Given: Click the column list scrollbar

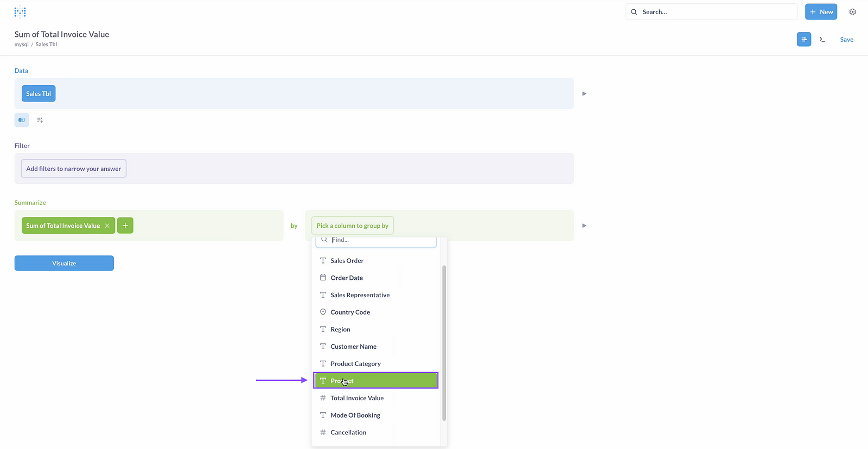Looking at the screenshot, I should [x=444, y=343].
